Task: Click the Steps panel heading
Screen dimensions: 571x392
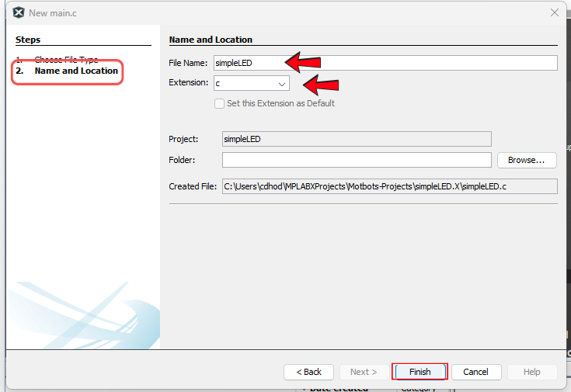Action: coord(28,40)
